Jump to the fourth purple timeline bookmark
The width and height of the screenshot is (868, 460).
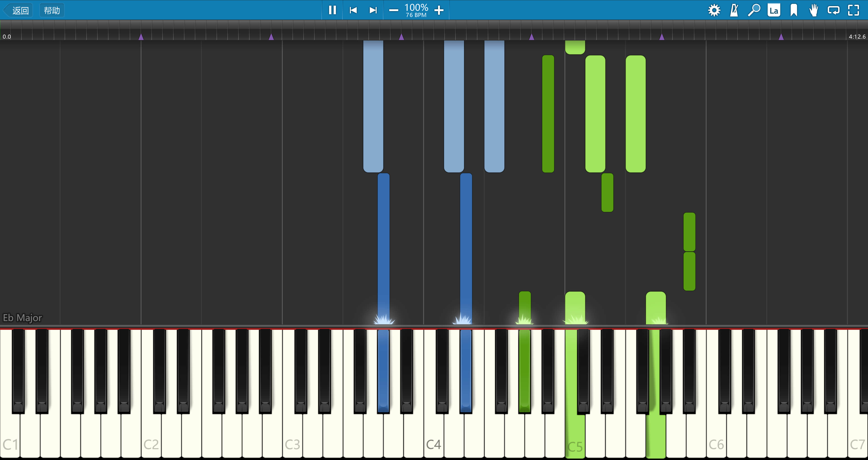coord(531,37)
